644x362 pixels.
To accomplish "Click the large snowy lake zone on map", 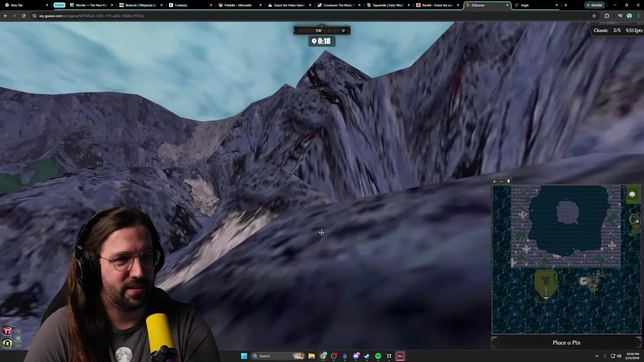I will pyautogui.click(x=566, y=226).
